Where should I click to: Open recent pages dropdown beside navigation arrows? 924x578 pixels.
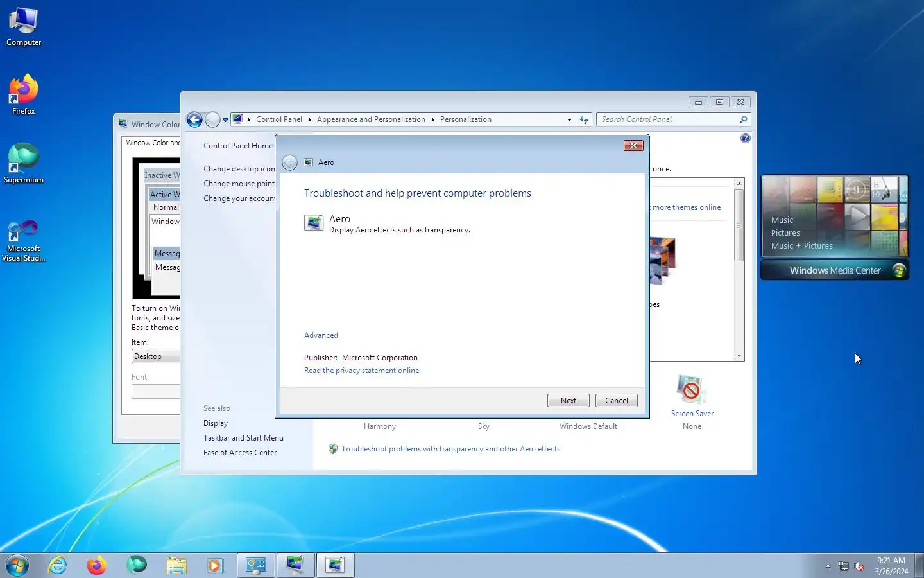point(225,120)
